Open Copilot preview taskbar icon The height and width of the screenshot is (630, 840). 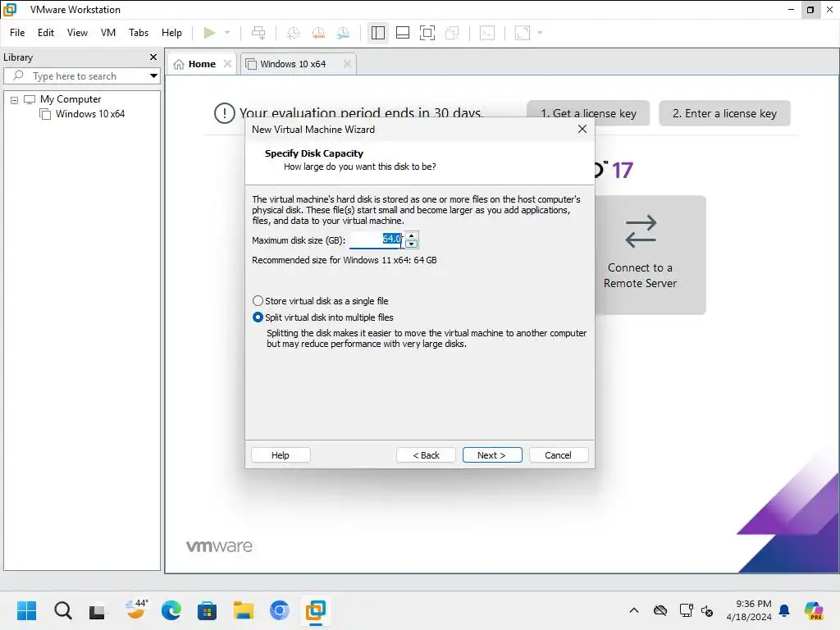[814, 610]
